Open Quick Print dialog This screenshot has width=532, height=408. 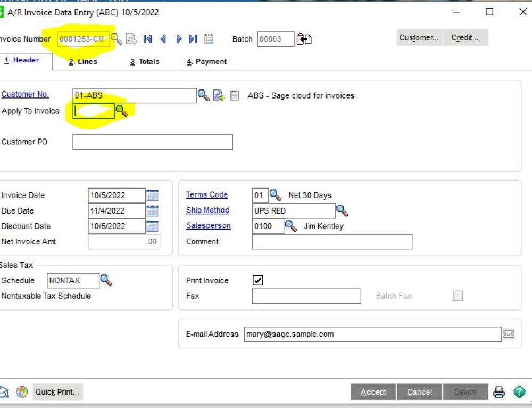(x=57, y=392)
